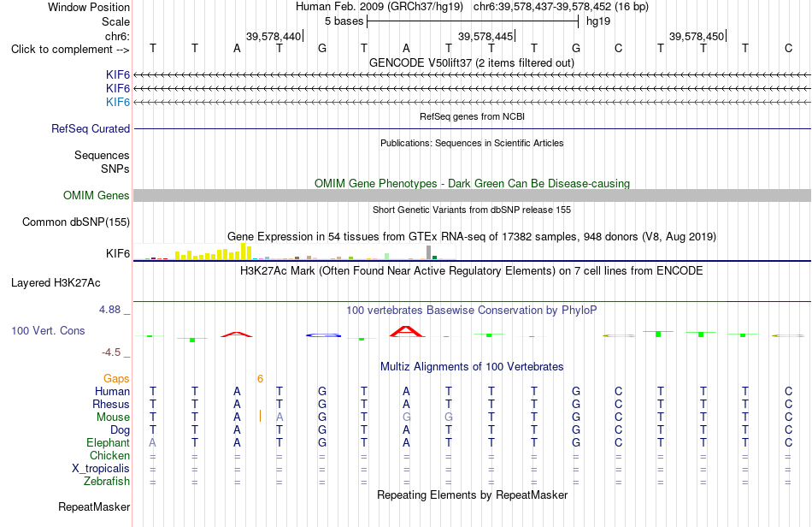The width and height of the screenshot is (812, 527).
Task: Click the blue G glyph in conservation track
Action: point(324,335)
